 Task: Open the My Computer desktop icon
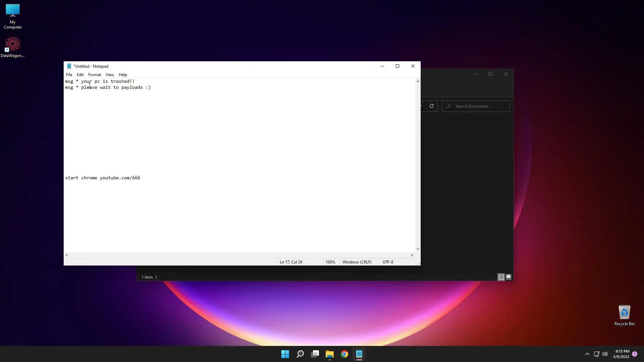click(12, 16)
